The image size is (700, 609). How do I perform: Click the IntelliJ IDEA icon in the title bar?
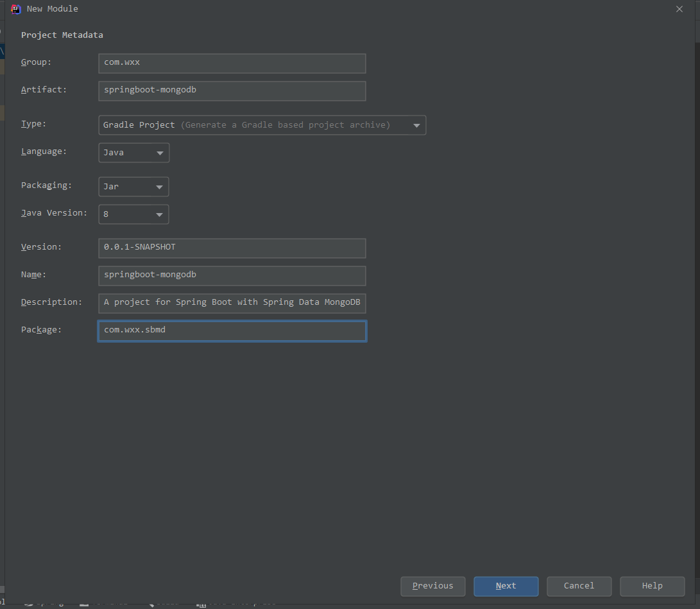(x=15, y=9)
